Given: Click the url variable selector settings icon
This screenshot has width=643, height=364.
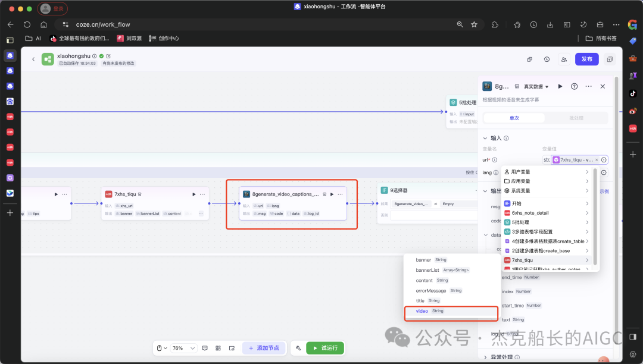Looking at the screenshot, I should coord(604,159).
